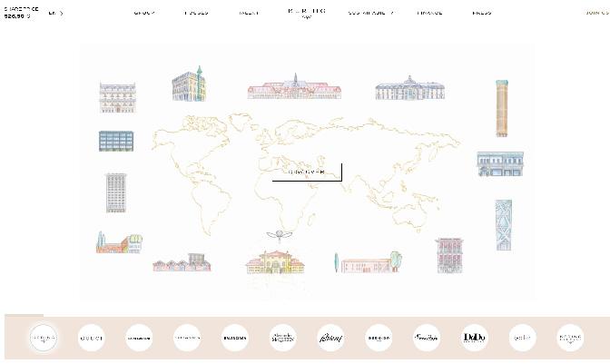The height and width of the screenshot is (364, 610).
Task: Open the Gucci brand circle
Action: pyautogui.click(x=91, y=338)
